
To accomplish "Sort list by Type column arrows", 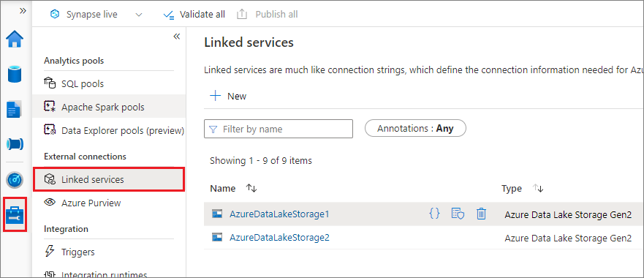I will (538, 188).
